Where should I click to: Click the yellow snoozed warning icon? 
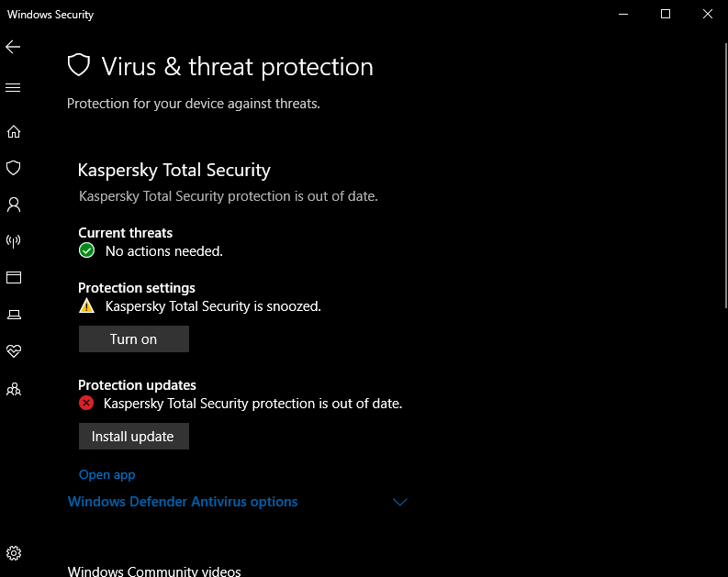(x=86, y=305)
